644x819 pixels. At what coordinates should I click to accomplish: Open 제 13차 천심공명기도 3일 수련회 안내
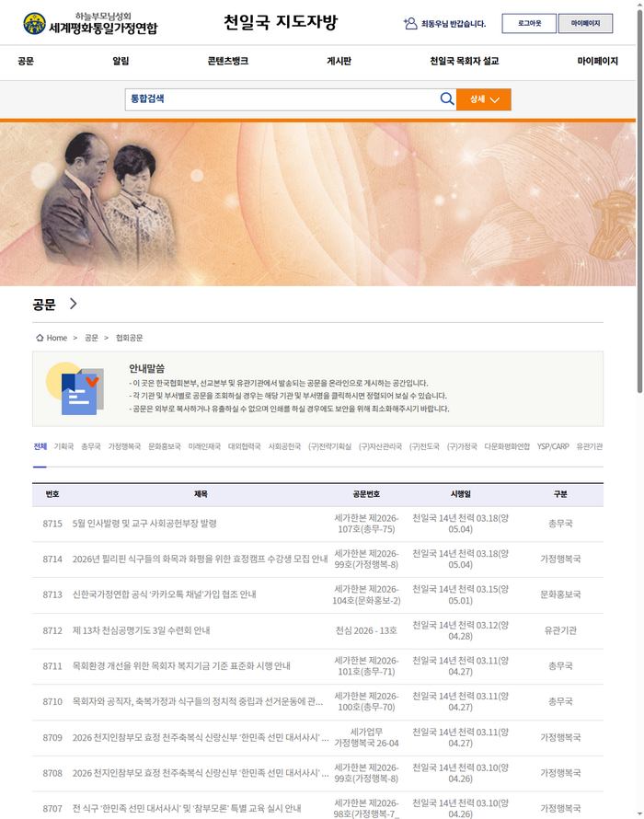click(141, 630)
